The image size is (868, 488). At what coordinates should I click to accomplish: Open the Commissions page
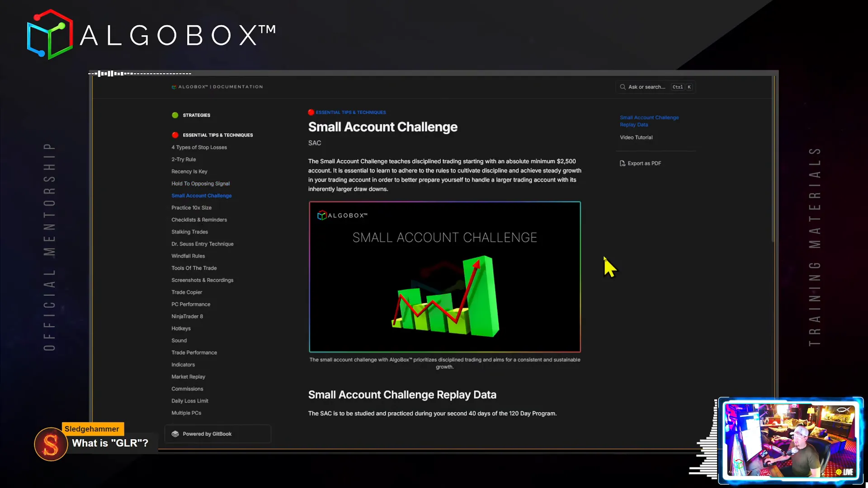[187, 389]
